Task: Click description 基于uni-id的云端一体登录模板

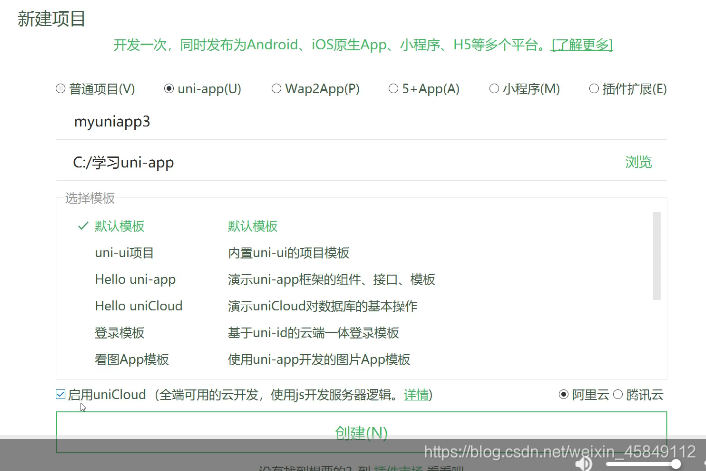Action: pos(313,333)
